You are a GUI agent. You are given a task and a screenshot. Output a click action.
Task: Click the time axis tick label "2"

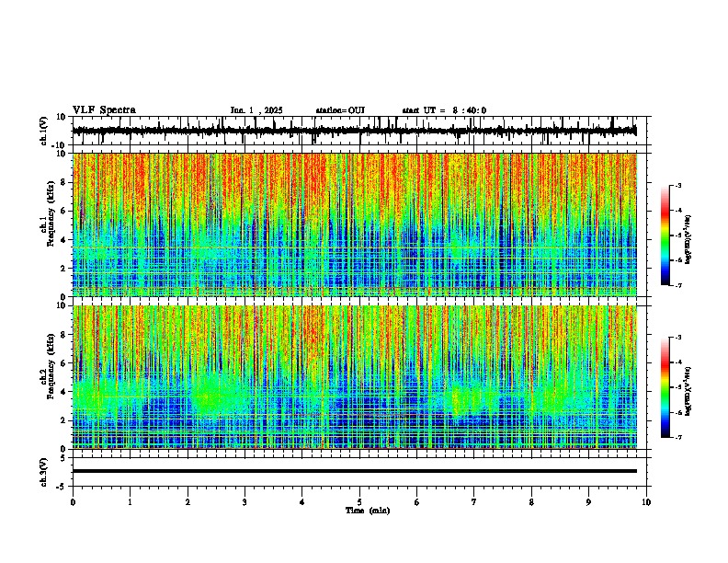[188, 502]
